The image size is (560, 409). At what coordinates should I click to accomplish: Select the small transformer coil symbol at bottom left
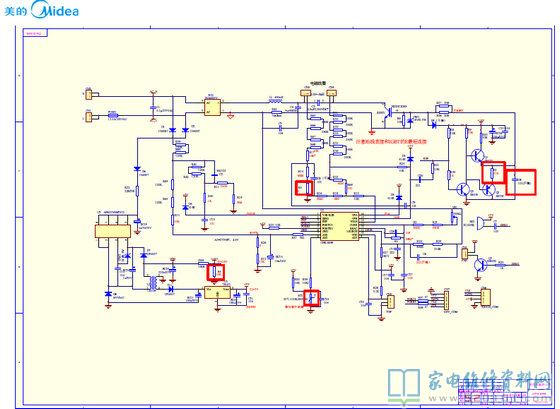154,283
